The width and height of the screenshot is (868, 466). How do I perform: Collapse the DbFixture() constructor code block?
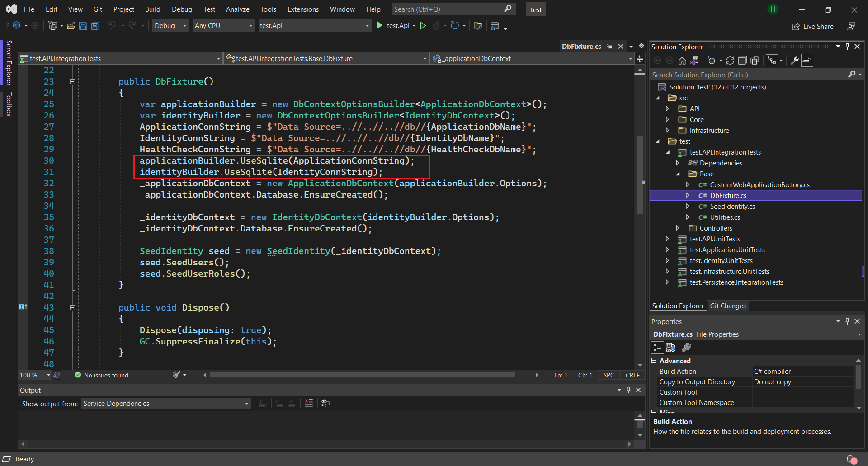tap(72, 82)
